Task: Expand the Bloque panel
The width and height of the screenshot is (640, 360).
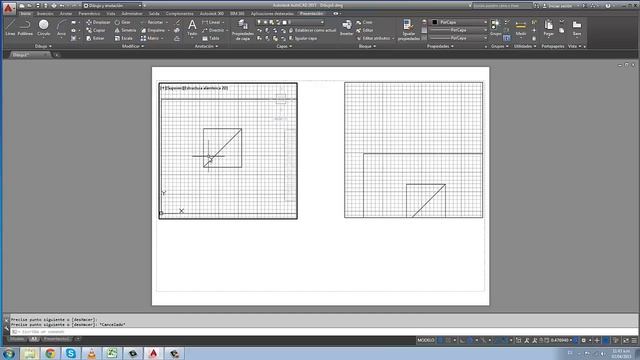Action: 367,46
